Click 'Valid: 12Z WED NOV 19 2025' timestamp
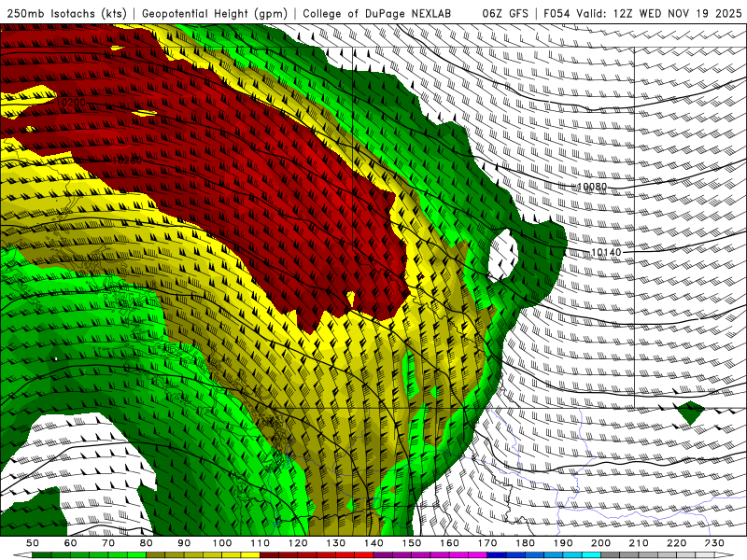747x560 pixels. point(659,13)
